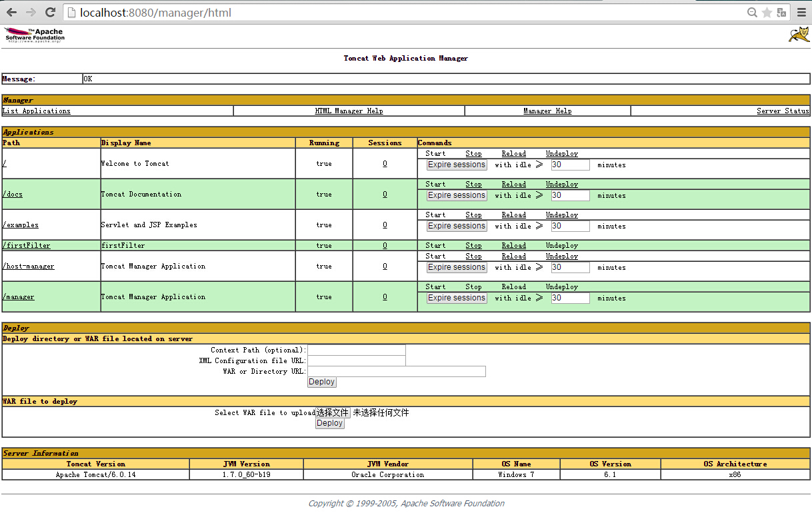Undeploy the /docs application
This screenshot has width=812, height=513.
coord(562,184)
